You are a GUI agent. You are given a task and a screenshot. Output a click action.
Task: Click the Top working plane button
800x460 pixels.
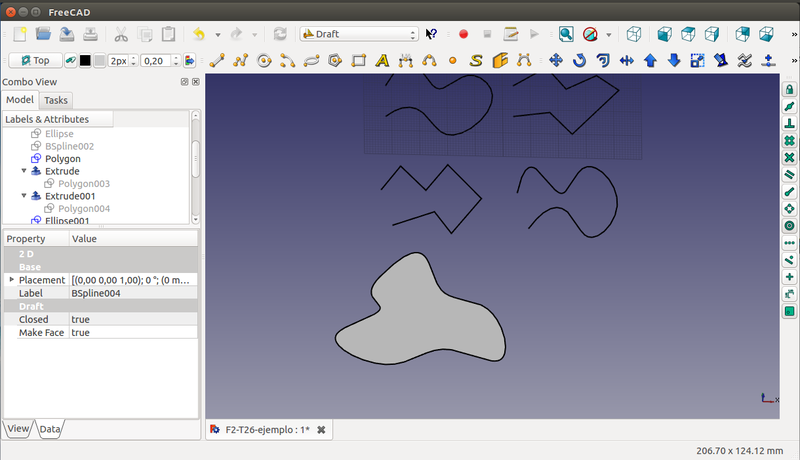[x=35, y=61]
